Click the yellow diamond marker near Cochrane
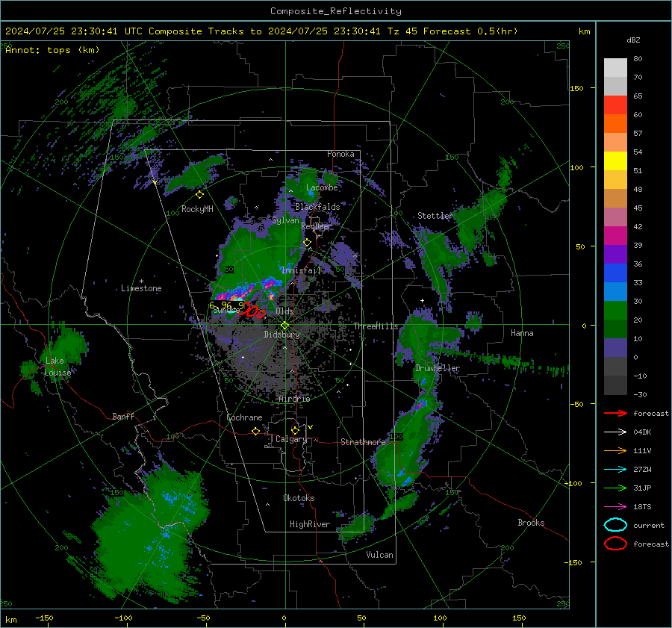 [x=256, y=431]
